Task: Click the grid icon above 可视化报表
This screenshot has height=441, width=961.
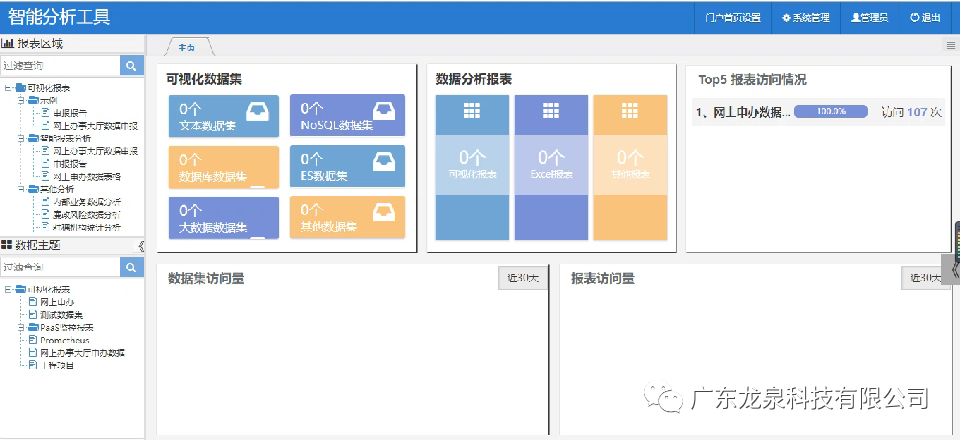Action: (x=472, y=111)
